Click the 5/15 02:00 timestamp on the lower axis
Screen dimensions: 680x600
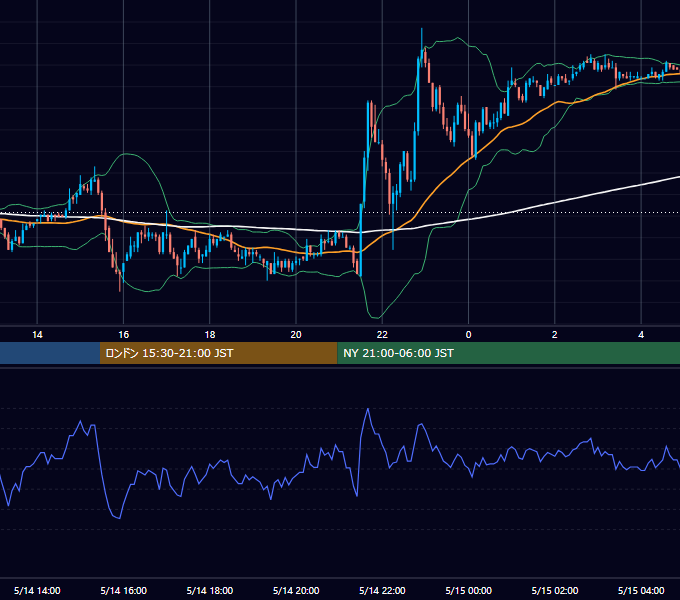tap(555, 590)
